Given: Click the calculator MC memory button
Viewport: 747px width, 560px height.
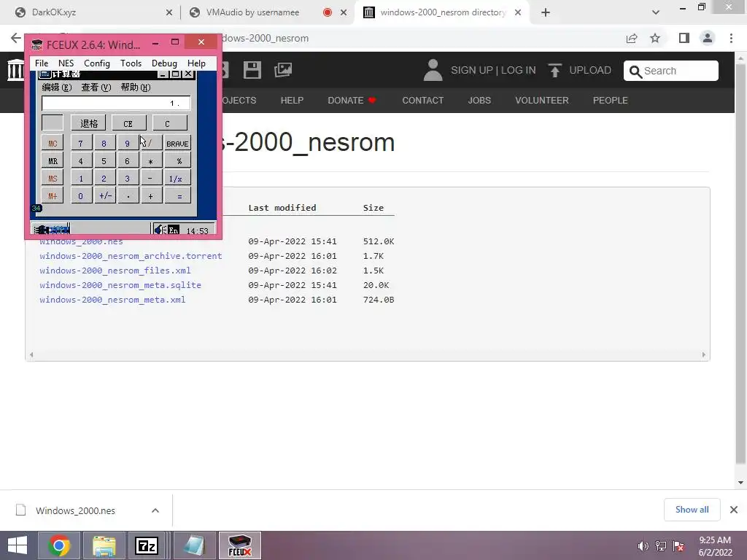Looking at the screenshot, I should [x=53, y=144].
